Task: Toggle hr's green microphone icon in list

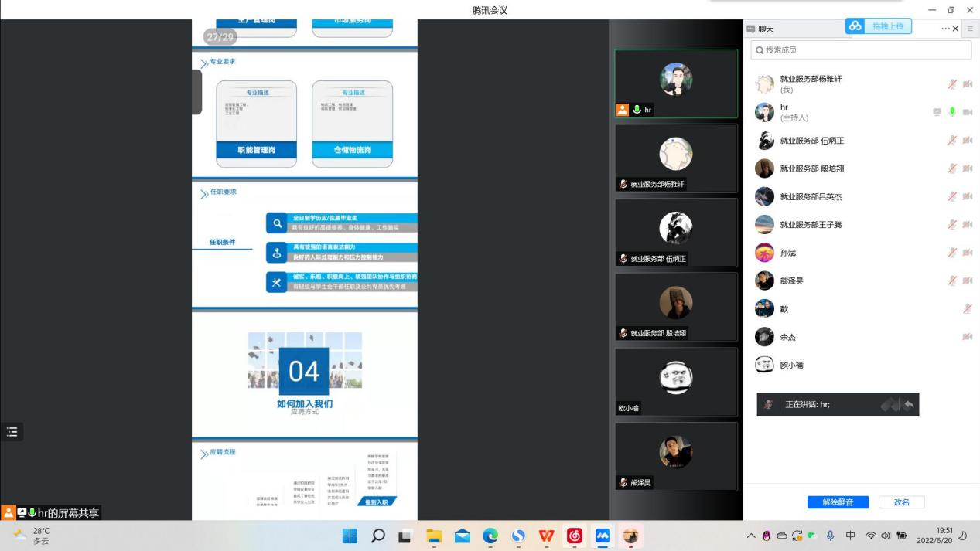Action: pyautogui.click(x=952, y=112)
